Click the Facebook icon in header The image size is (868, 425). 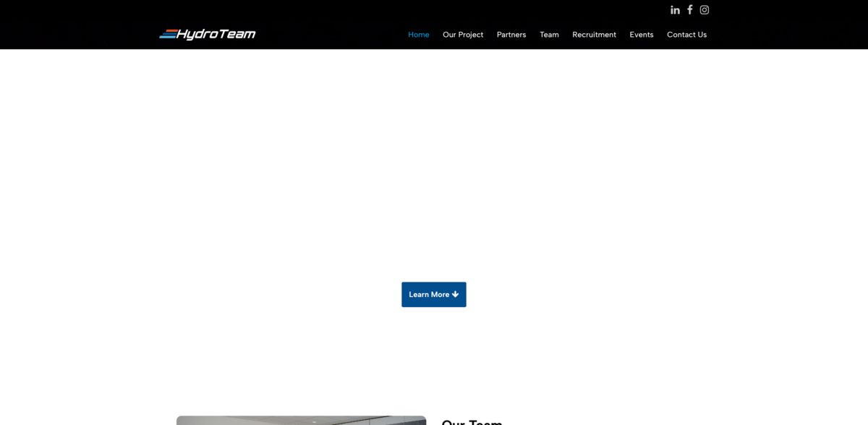tap(690, 10)
